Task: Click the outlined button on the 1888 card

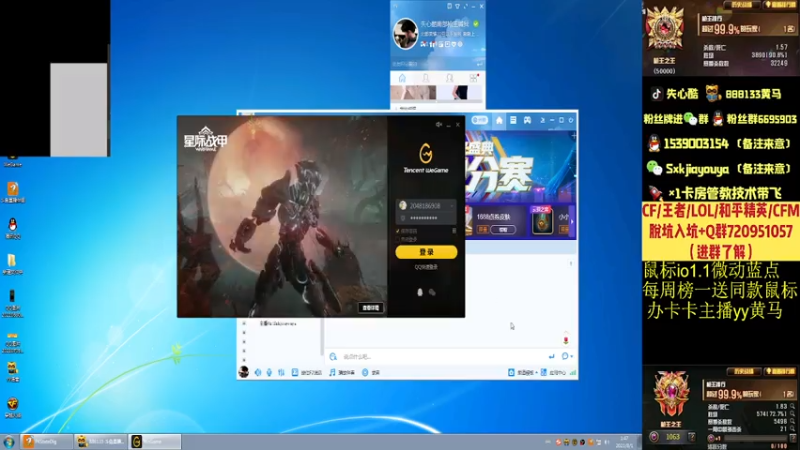Action: point(503,230)
